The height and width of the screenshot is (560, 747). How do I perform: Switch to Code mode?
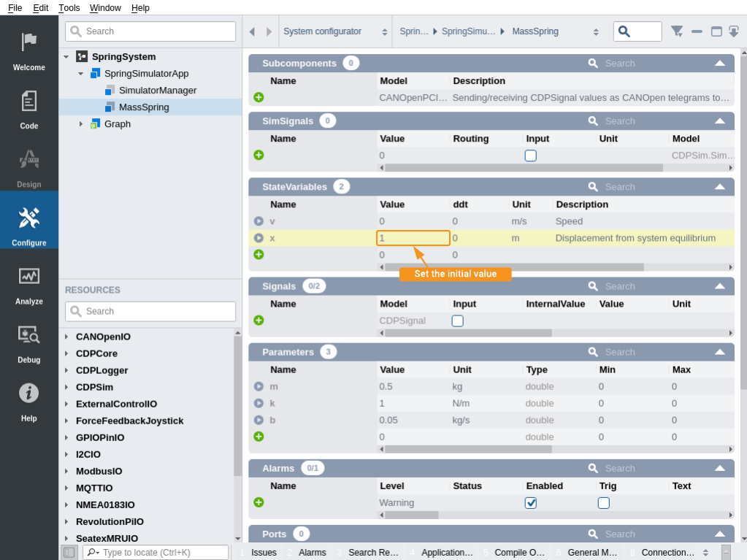click(x=29, y=108)
